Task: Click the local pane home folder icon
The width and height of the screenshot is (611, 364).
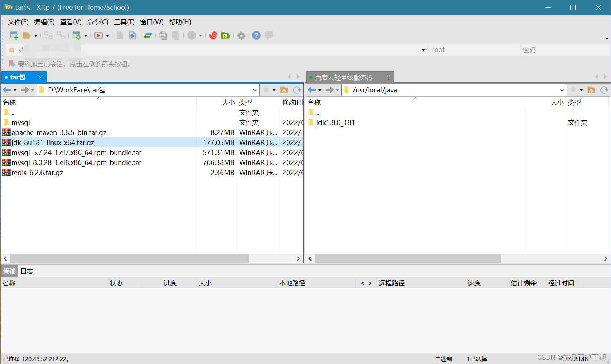Action: [x=284, y=90]
